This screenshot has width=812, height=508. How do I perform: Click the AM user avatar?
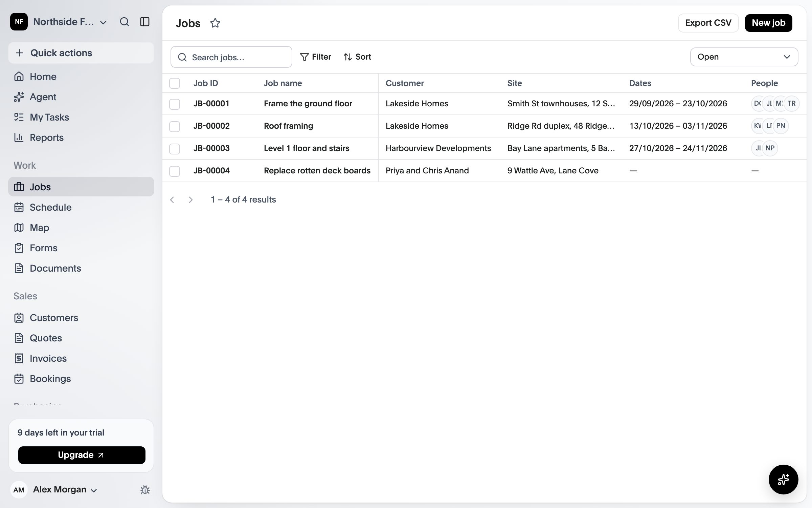point(19,490)
